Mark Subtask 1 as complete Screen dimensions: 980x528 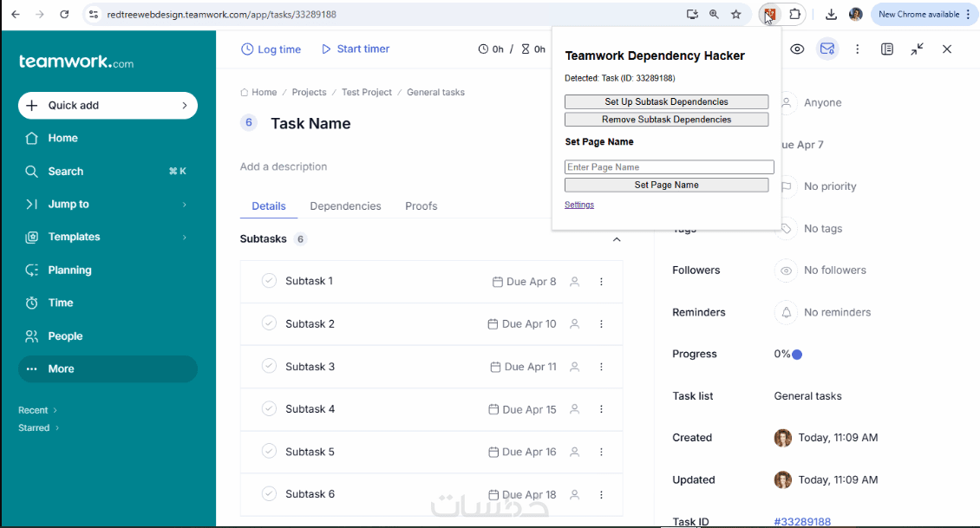[269, 281]
